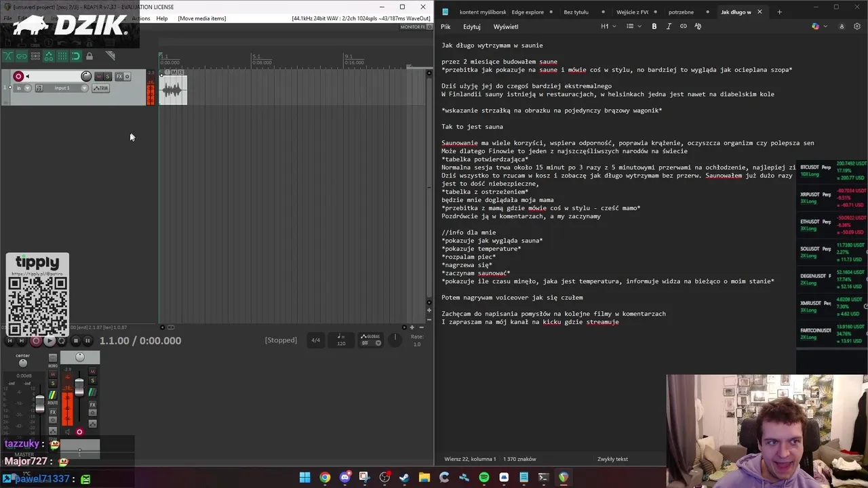The height and width of the screenshot is (488, 868).
Task: Toggle auto-crossfade in REAPER toolbar
Action: point(8,56)
